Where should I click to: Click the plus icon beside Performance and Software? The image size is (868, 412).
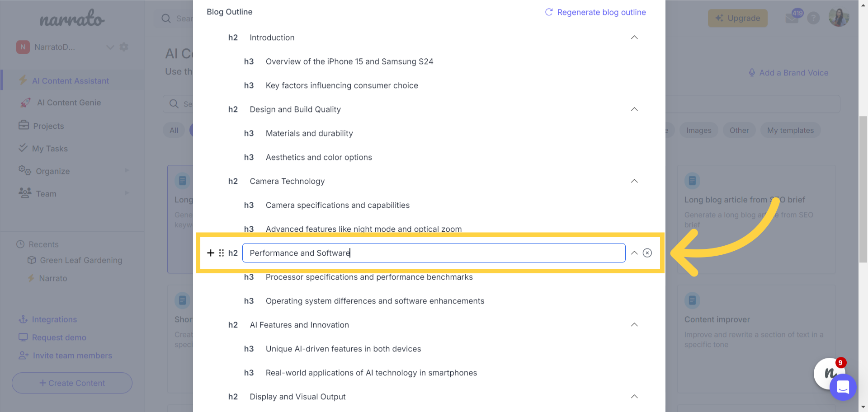click(210, 253)
